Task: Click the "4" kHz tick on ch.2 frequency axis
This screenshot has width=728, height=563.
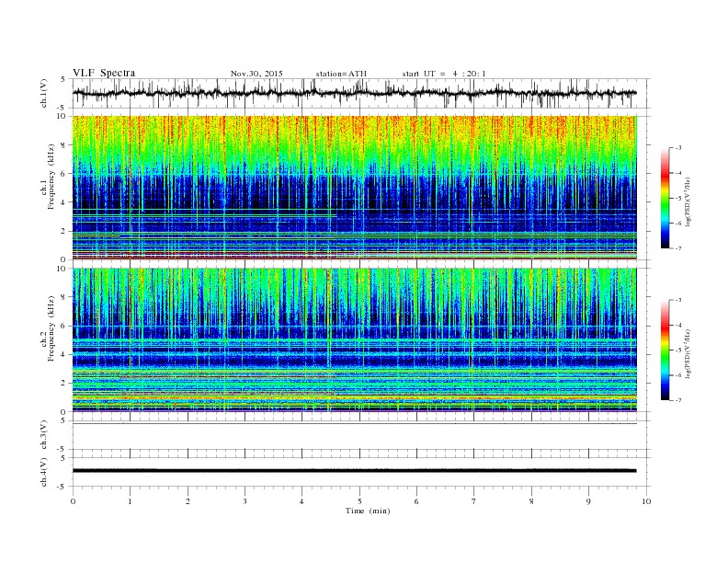Action: pos(64,354)
